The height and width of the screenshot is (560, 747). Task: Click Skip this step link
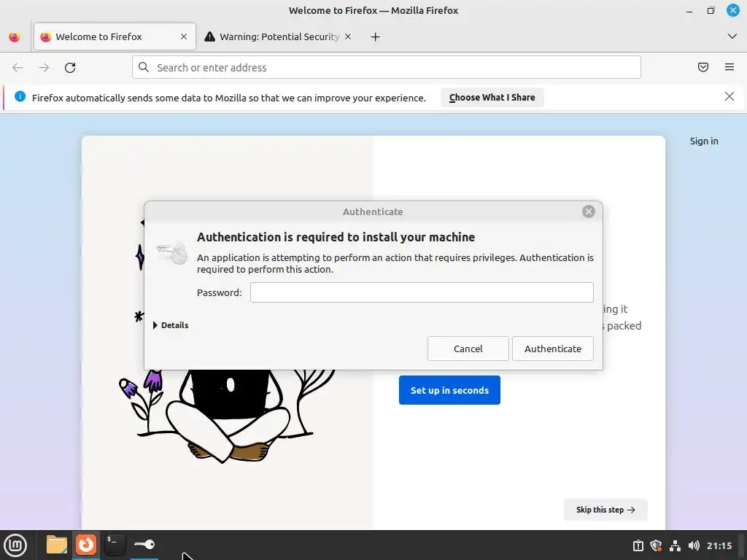pyautogui.click(x=605, y=510)
